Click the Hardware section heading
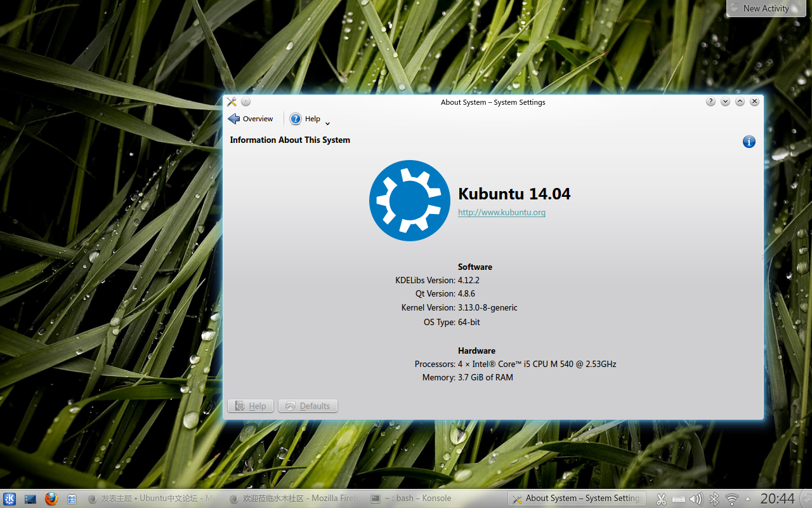This screenshot has height=508, width=812. [x=476, y=351]
